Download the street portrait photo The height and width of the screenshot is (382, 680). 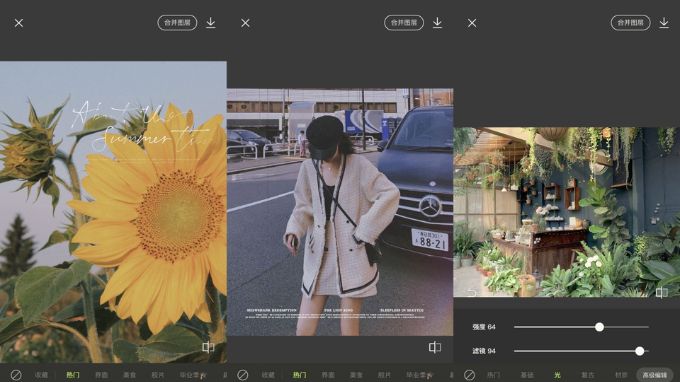[438, 23]
